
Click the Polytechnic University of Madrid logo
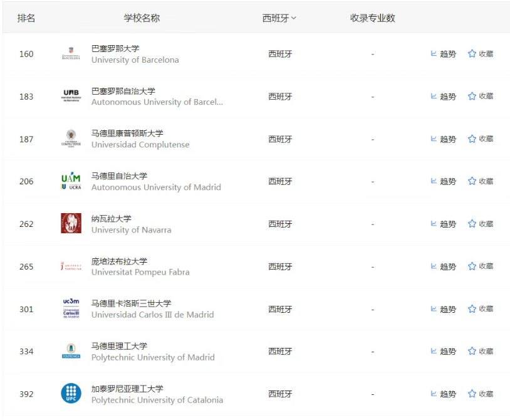[71, 351]
